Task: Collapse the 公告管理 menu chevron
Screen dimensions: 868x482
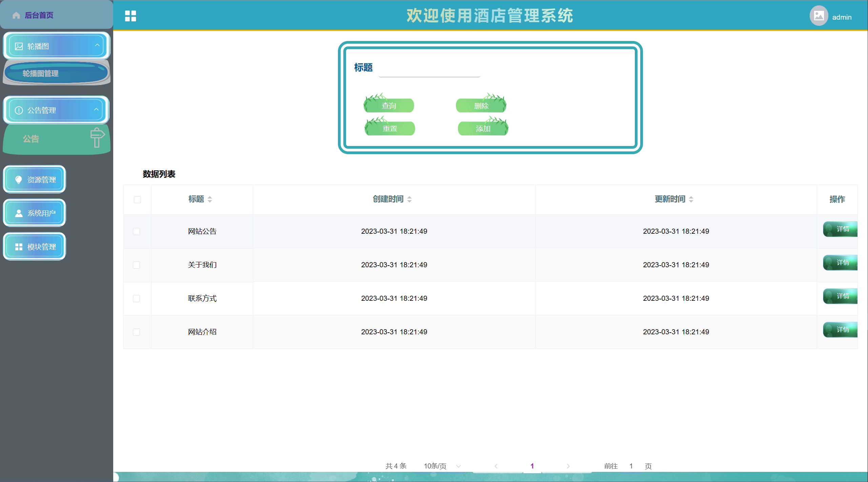Action: (96, 109)
